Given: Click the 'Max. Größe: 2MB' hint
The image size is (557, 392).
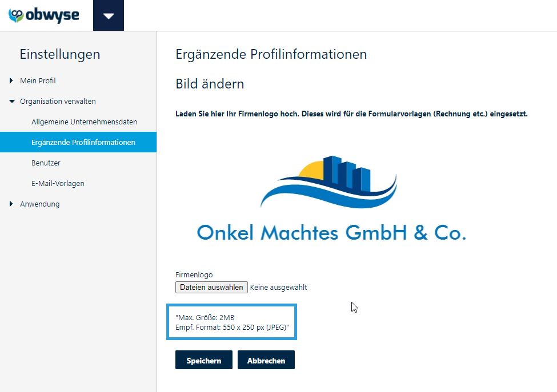Looking at the screenshot, I should [205, 317].
